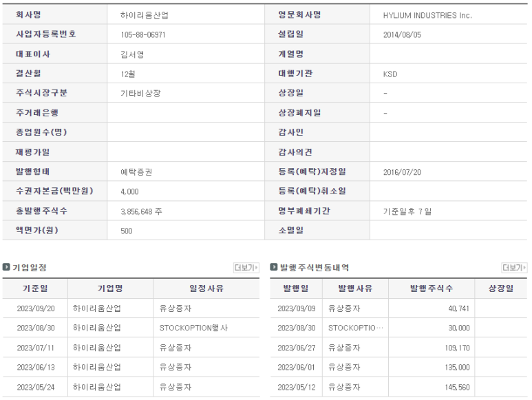Click the 30,000 issued shares value
The image size is (532, 400).
[x=459, y=328]
